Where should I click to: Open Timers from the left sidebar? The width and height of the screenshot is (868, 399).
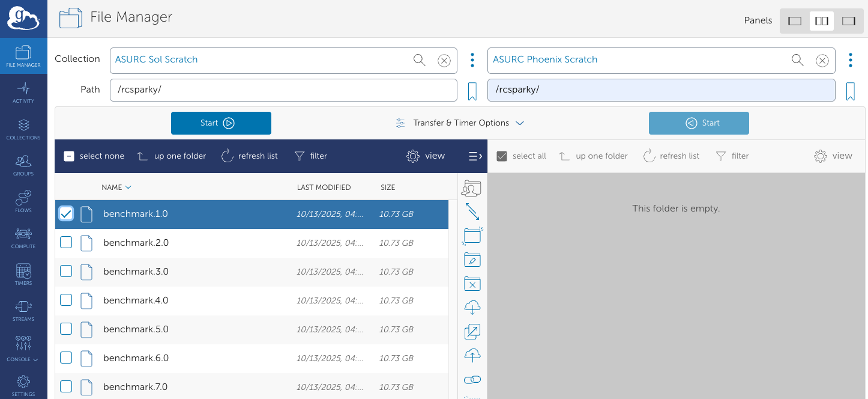23,273
